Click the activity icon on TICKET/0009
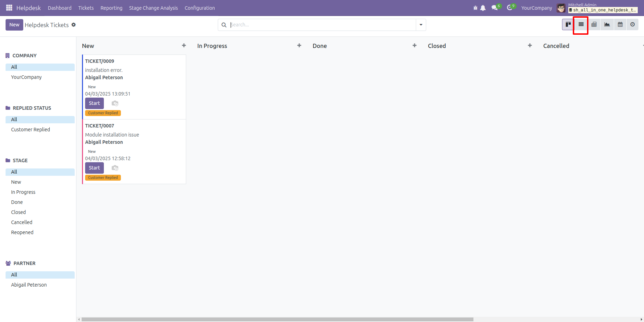This screenshot has height=322, width=644. 115,103
